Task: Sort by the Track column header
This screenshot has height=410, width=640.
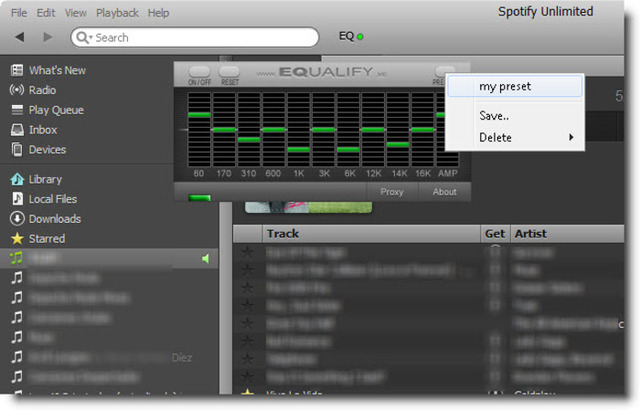Action: pos(371,234)
